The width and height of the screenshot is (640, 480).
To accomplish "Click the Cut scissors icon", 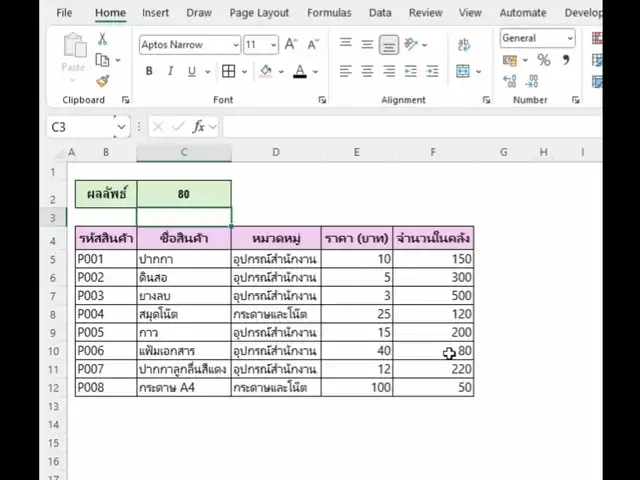I will (102, 40).
